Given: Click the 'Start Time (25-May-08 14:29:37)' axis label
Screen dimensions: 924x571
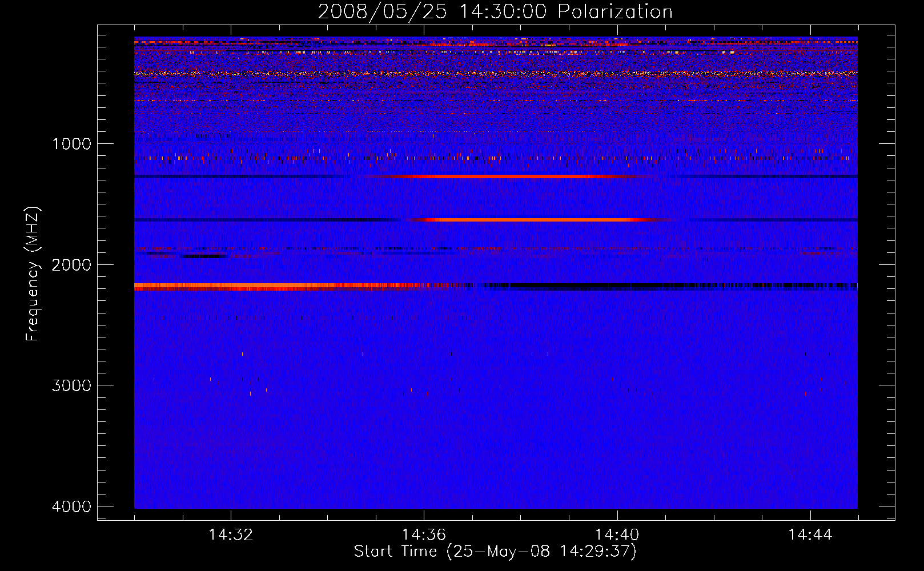Looking at the screenshot, I should (495, 552).
